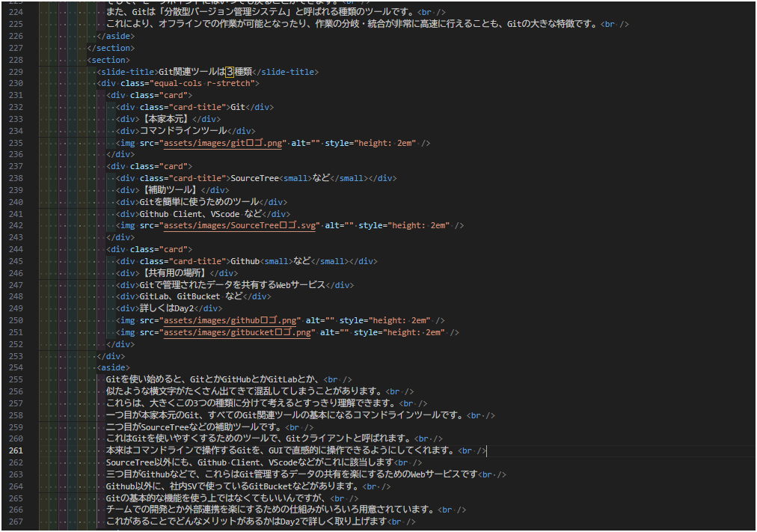
Task: Click the </section> closing tag on line 227
Action: [x=110, y=47]
